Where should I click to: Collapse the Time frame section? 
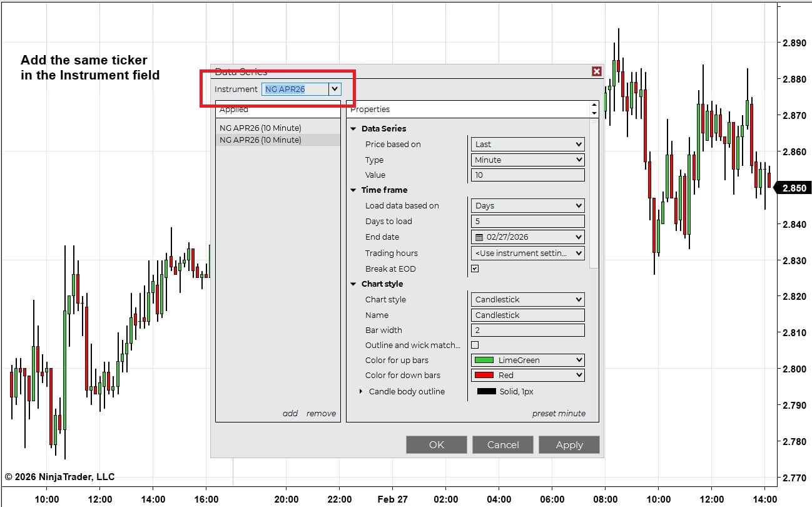353,190
